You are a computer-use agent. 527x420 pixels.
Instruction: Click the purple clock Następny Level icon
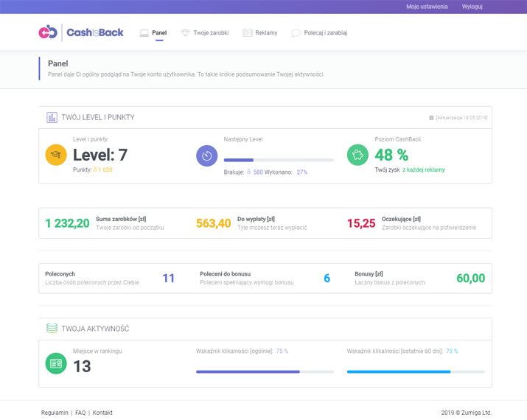click(x=207, y=155)
